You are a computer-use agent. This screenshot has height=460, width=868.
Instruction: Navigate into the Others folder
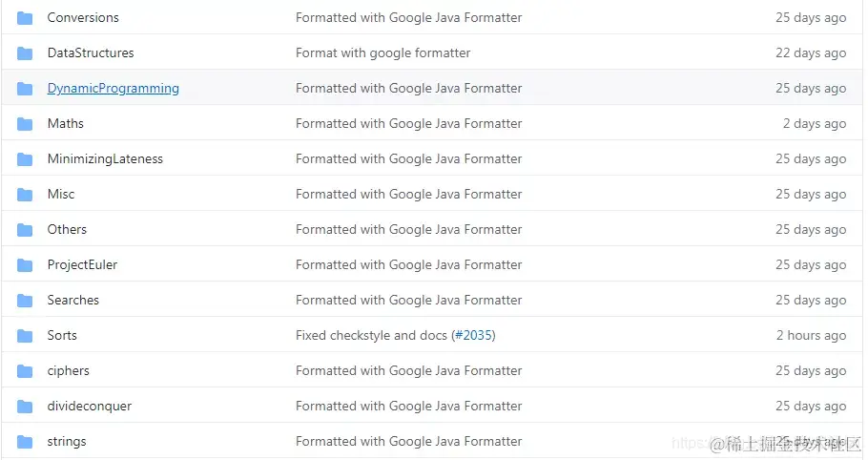pyautogui.click(x=67, y=230)
